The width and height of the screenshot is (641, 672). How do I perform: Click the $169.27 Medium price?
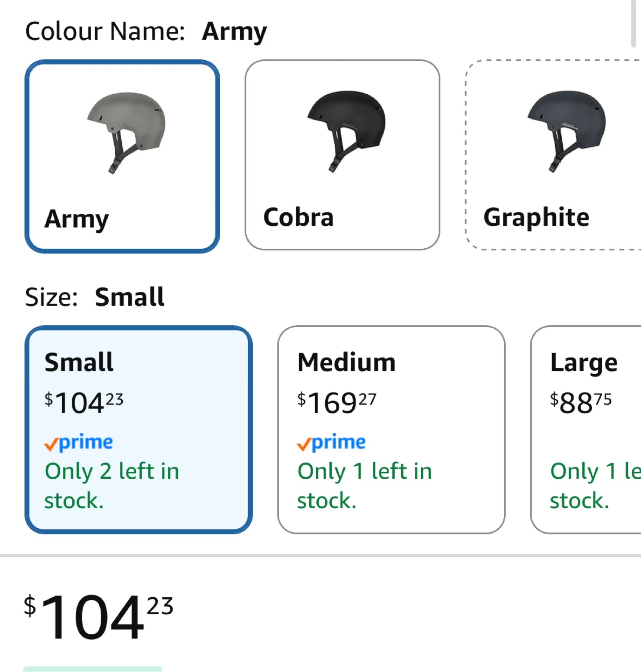337,403
